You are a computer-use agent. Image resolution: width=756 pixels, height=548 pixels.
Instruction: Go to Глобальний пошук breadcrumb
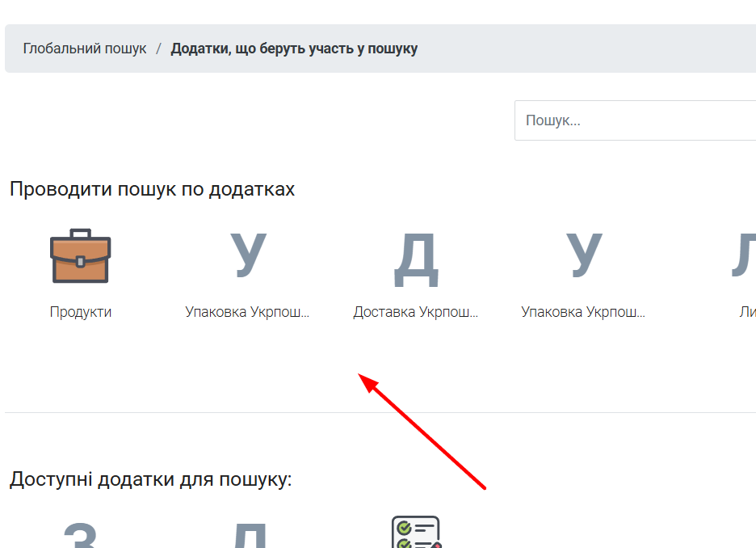coord(85,48)
